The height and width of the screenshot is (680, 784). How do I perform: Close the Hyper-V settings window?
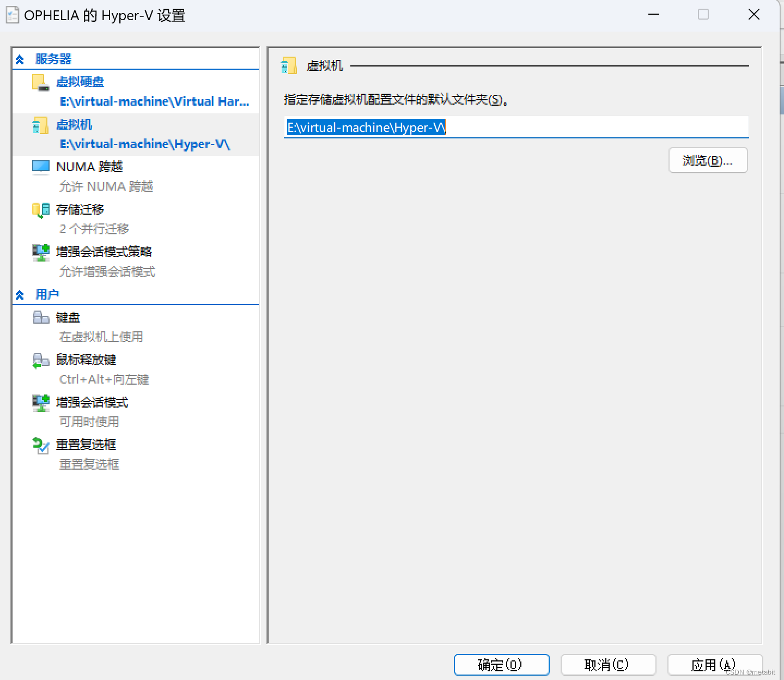point(754,15)
